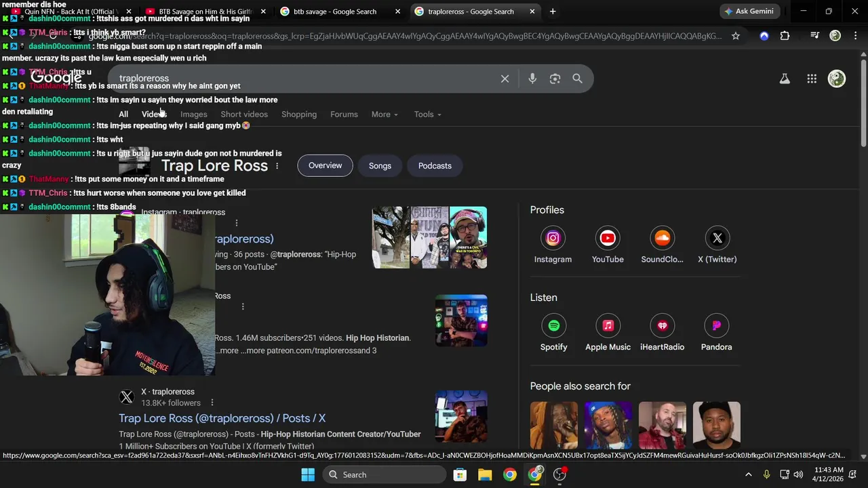This screenshot has height=488, width=868.
Task: Submit search with magnifier icon
Action: point(577,79)
